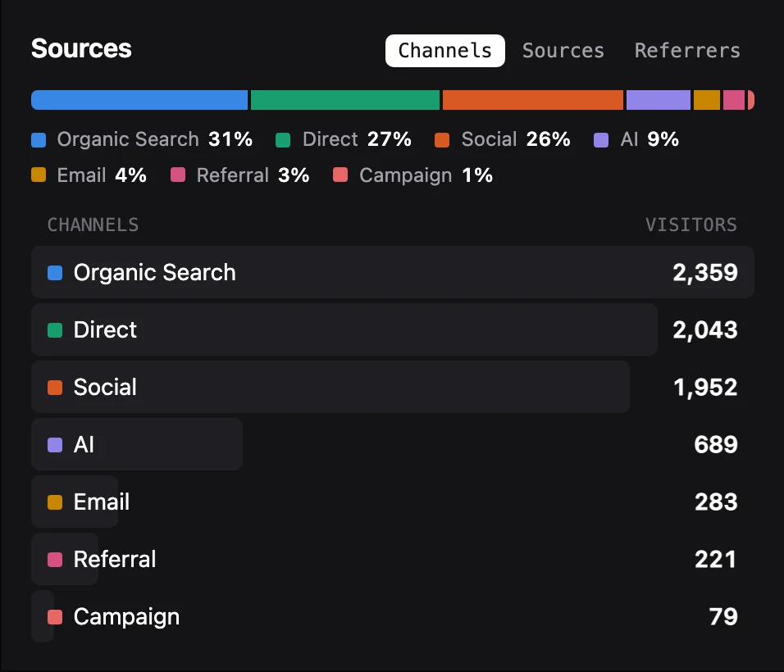This screenshot has height=672, width=784.
Task: Click the AI 9% legend entry
Action: click(x=636, y=139)
